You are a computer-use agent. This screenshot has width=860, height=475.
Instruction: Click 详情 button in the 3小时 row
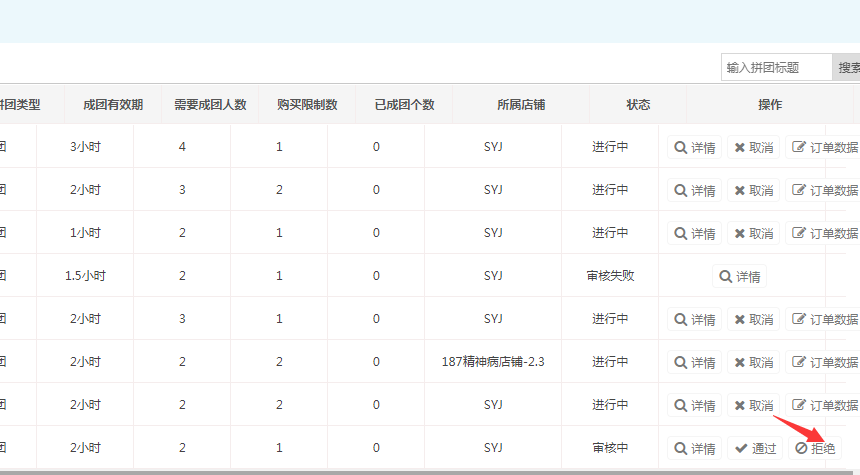tap(695, 148)
